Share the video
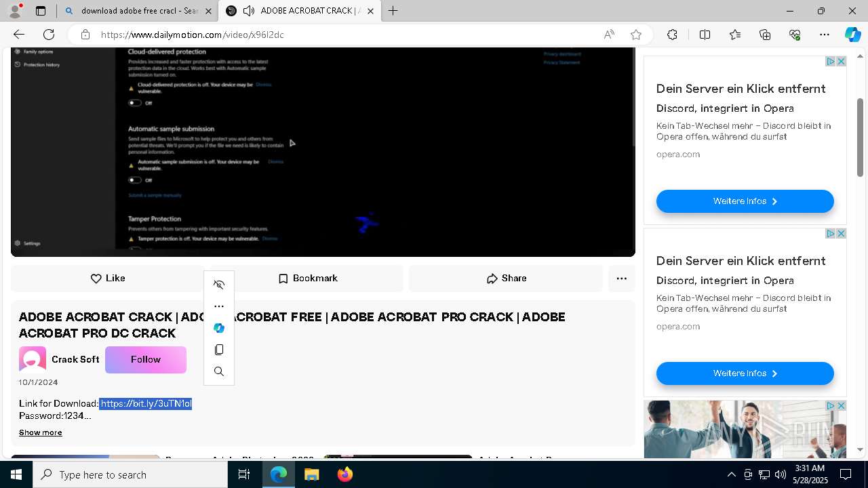 506,279
